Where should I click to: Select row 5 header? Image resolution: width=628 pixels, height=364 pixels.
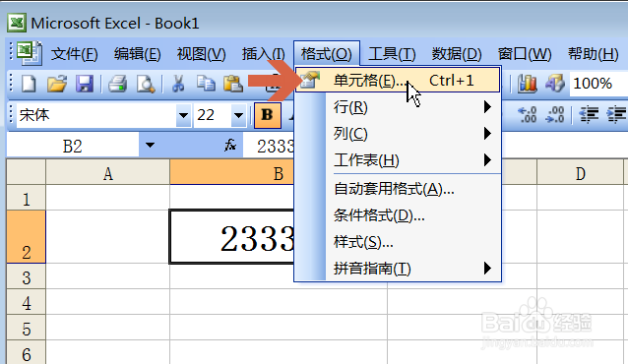click(x=27, y=328)
